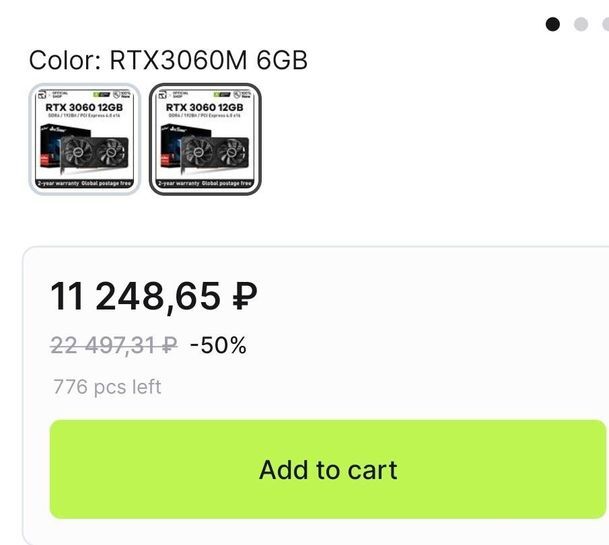Click the crossed-out price 22 497,31 ₽
Screen dimensions: 609x545
pos(114,346)
